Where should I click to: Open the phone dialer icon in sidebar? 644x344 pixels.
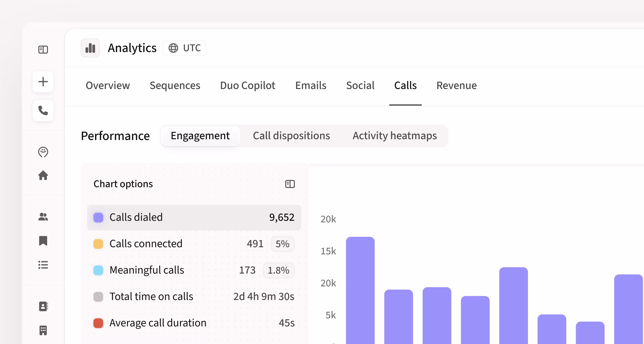point(43,110)
